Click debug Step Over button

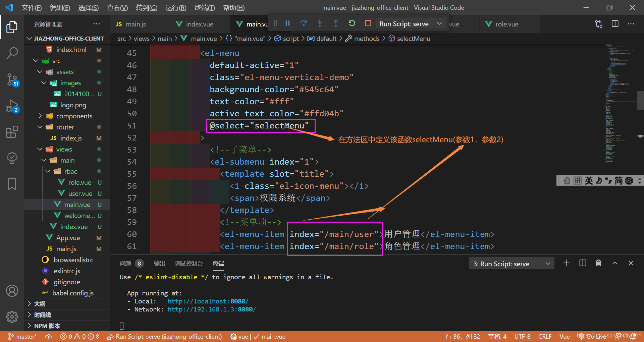coord(304,23)
